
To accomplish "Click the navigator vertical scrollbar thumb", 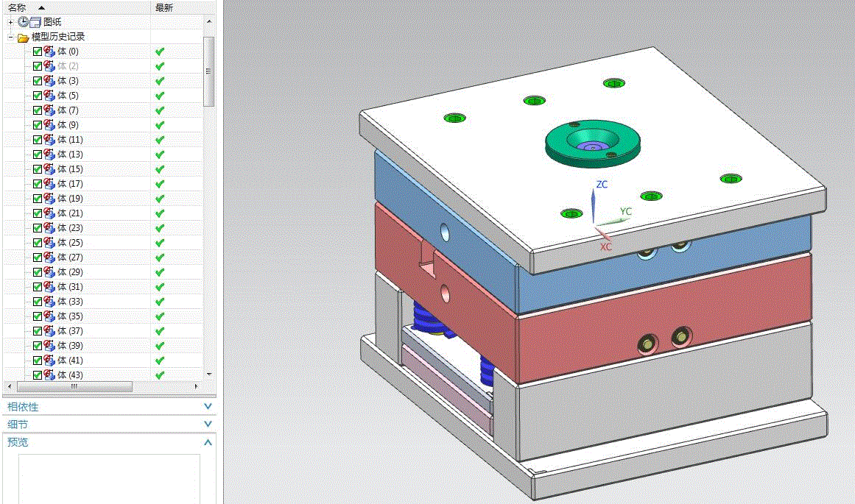I will 209,71.
